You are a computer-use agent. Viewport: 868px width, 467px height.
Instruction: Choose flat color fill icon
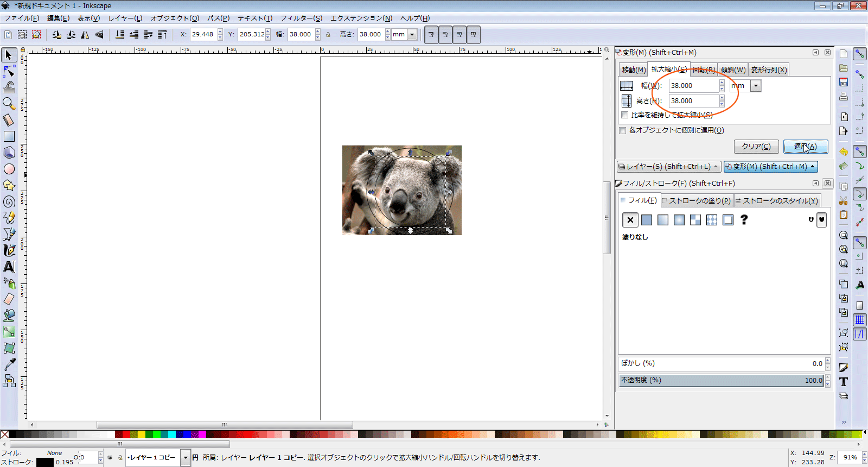tap(647, 220)
